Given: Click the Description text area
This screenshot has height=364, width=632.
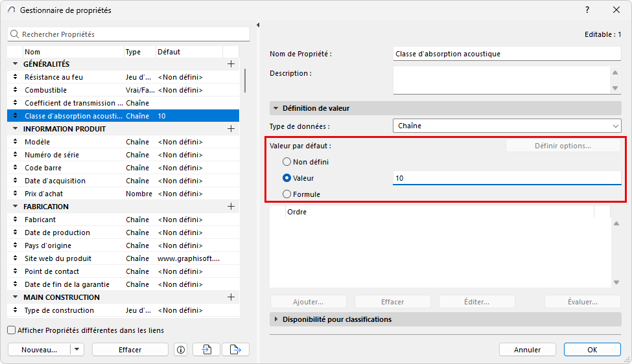Looking at the screenshot, I should click(502, 80).
